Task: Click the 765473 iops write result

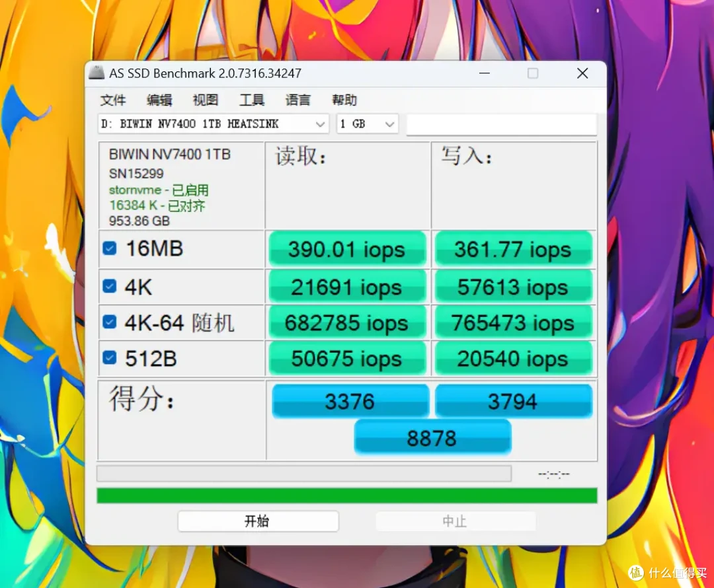Action: (514, 322)
